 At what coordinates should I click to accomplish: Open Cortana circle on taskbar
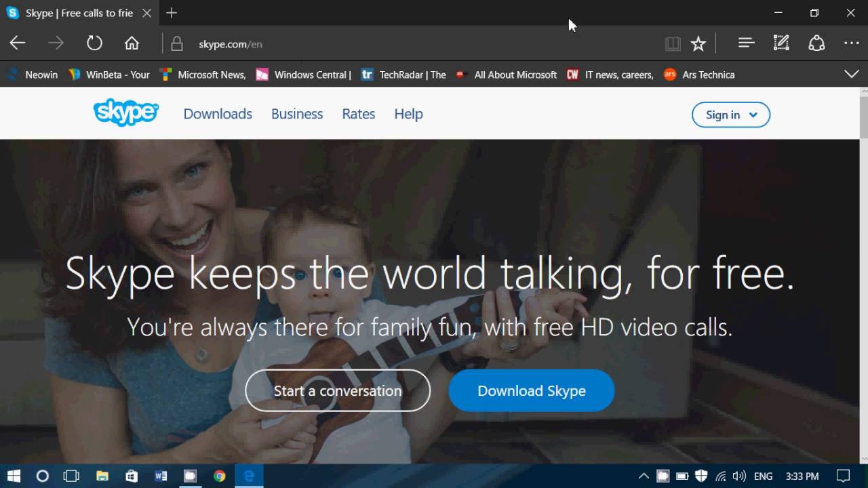pos(42,476)
